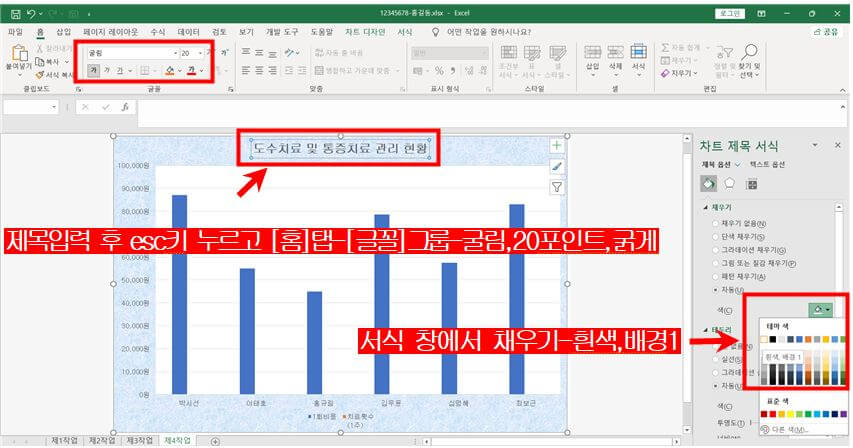Image resolution: width=853 pixels, height=448 pixels.
Task: Click 텍스트 옵션 in format pane
Action: click(767, 164)
